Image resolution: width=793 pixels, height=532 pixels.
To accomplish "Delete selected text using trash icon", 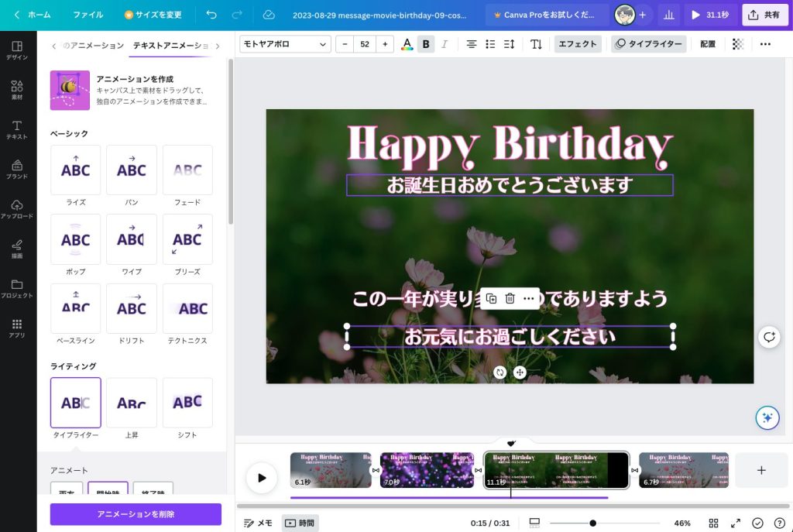I will point(510,299).
